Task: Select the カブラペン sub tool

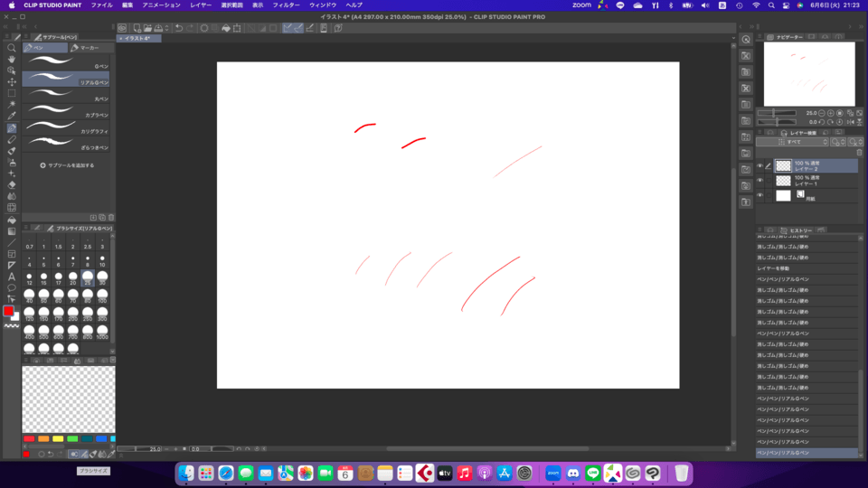Action: point(66,110)
